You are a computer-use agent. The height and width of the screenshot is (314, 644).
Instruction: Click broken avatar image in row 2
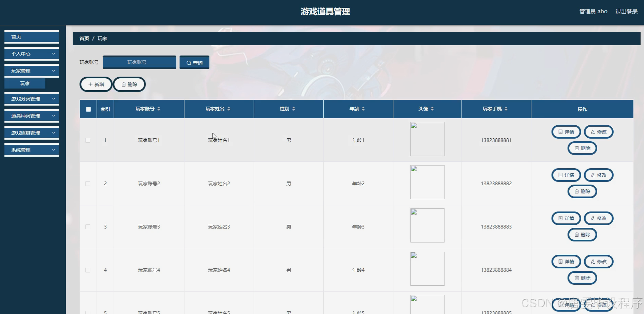tap(427, 182)
